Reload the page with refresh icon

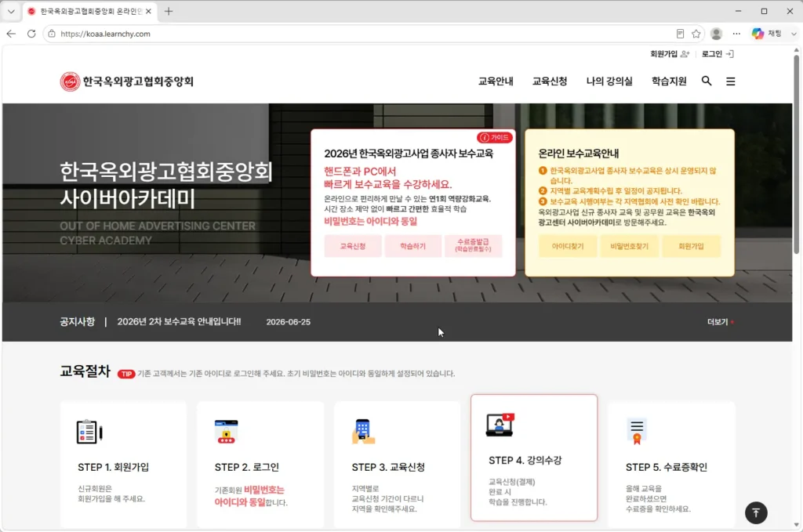click(31, 34)
